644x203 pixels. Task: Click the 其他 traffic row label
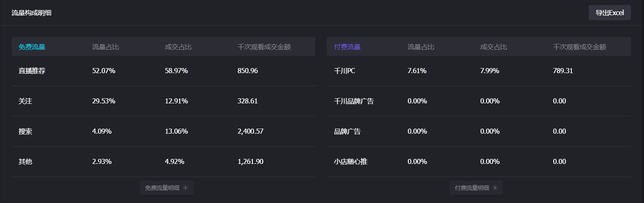[25, 161]
